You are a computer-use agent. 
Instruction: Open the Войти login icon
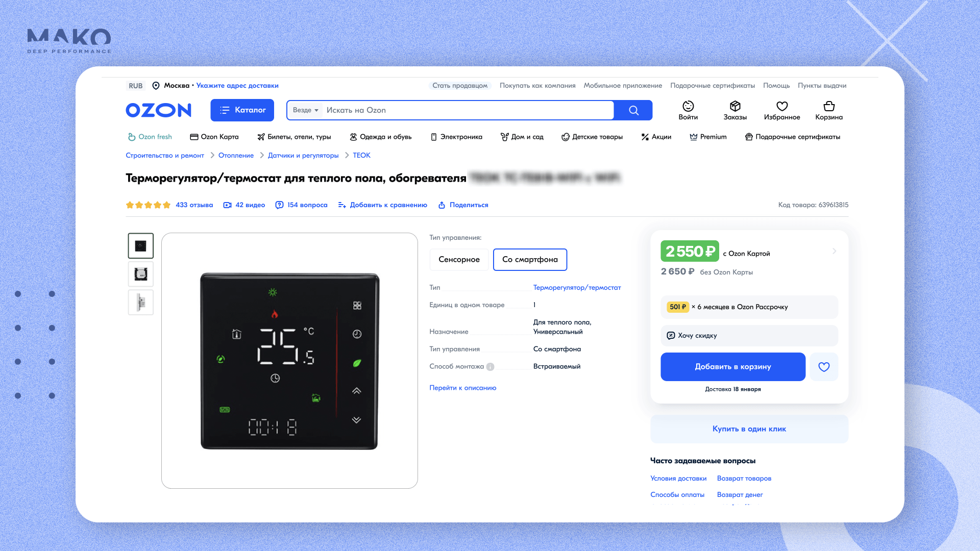[x=688, y=106]
